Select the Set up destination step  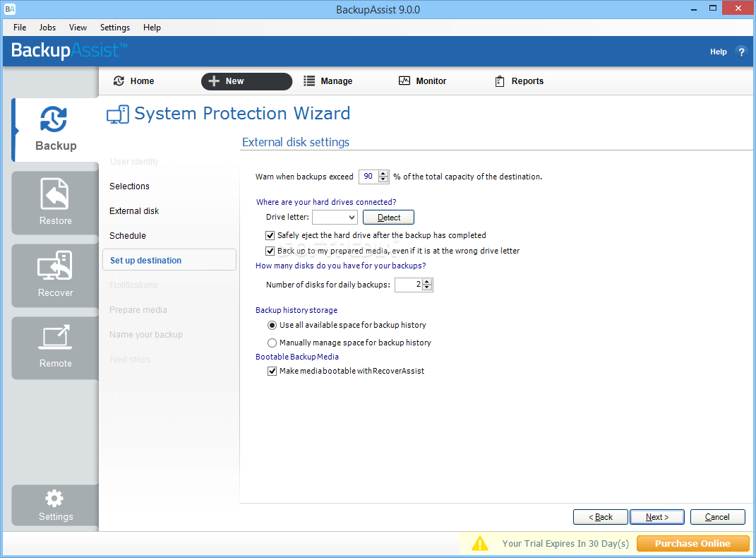point(169,260)
